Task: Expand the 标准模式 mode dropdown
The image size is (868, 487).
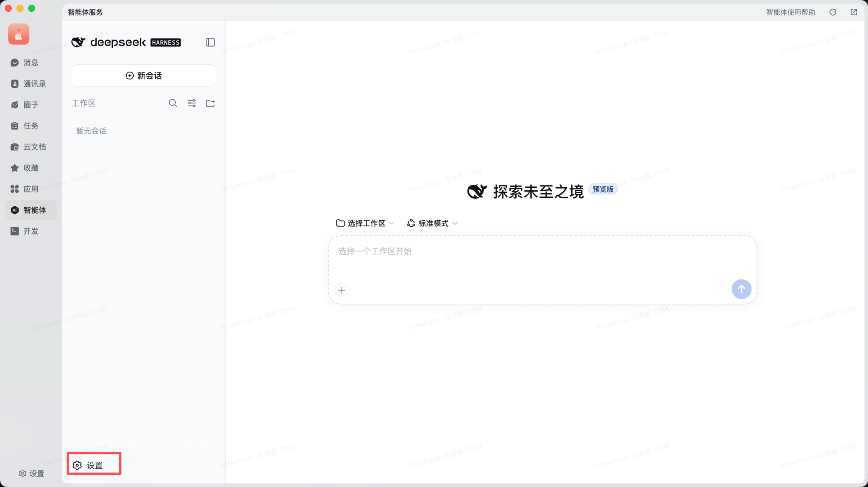Action: tap(432, 223)
